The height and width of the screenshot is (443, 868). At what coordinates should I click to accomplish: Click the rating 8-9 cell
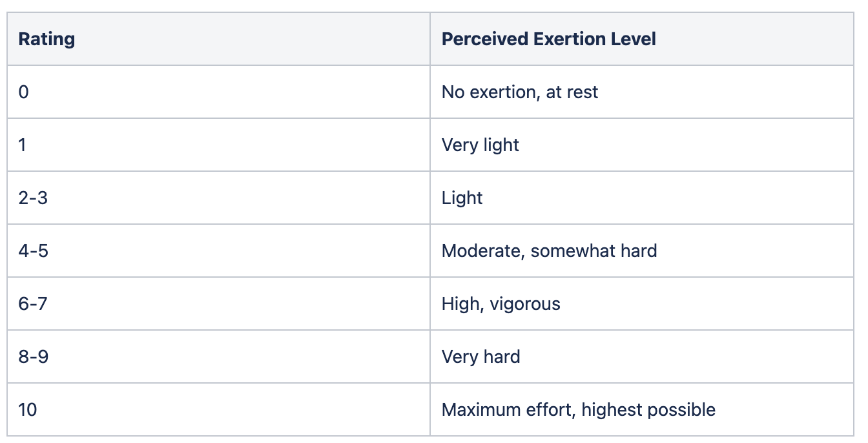point(218,356)
